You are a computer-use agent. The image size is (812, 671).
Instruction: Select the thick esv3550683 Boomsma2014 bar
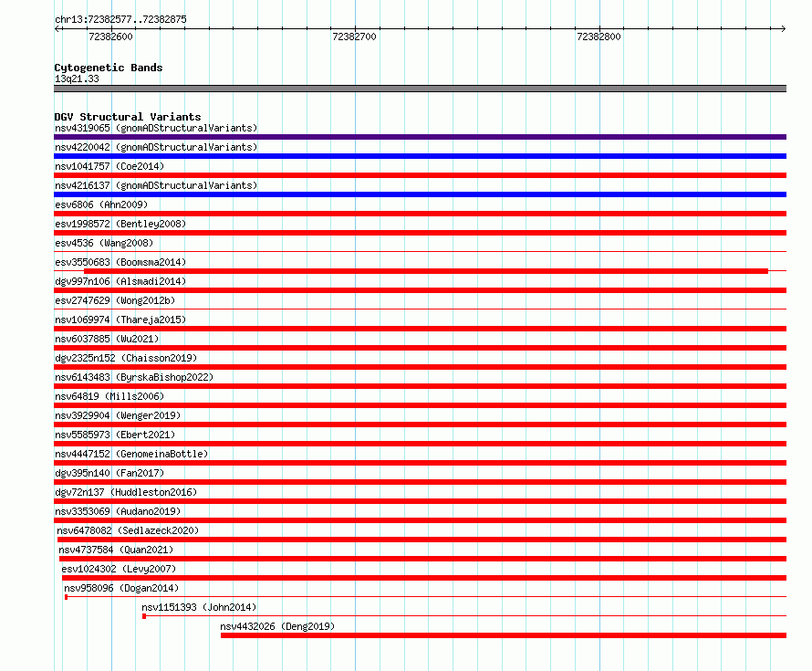click(426, 271)
